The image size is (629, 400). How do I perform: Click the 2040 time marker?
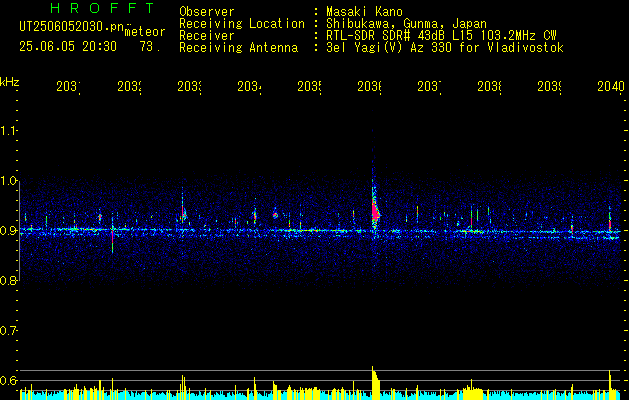coord(611,87)
